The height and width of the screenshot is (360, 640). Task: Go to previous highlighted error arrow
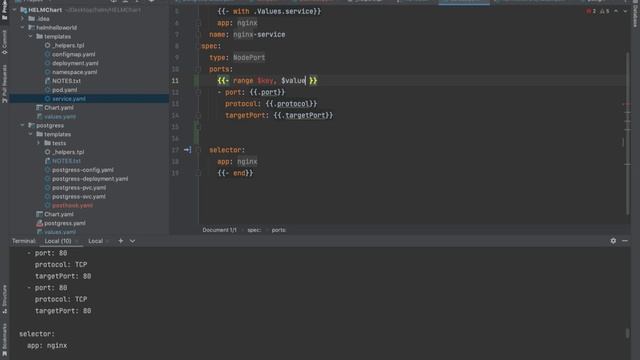[616, 11]
